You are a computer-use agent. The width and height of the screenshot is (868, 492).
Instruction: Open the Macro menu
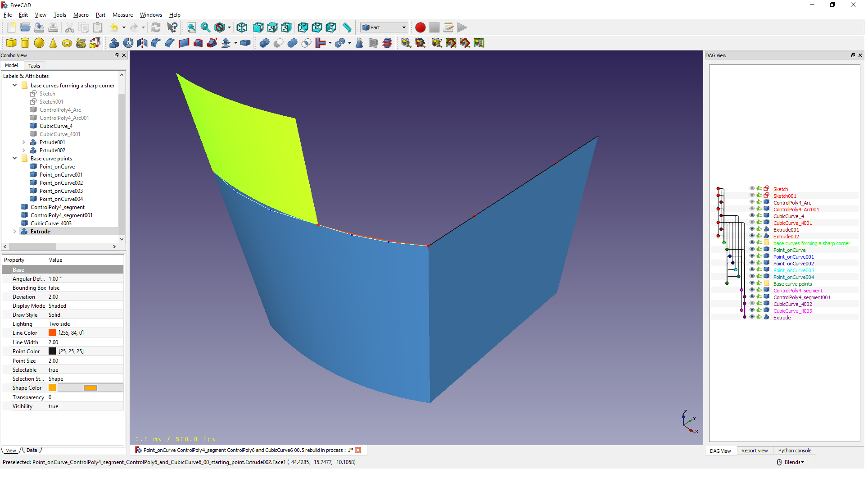pos(81,15)
